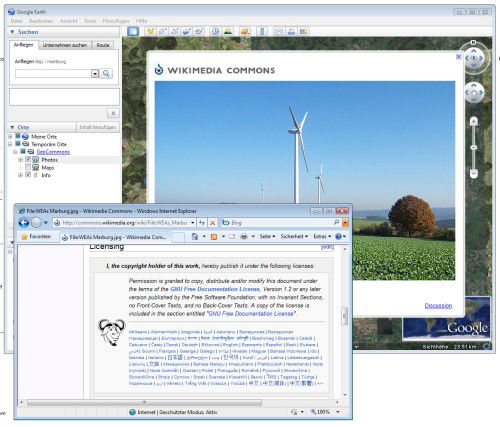500x427 pixels.
Task: Toggle the Photos checkbox in Orte tree
Action: click(28, 159)
